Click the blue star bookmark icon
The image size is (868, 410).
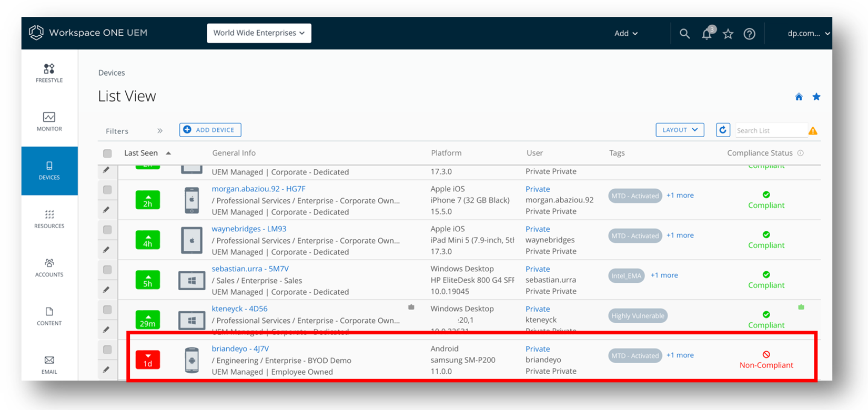(816, 97)
